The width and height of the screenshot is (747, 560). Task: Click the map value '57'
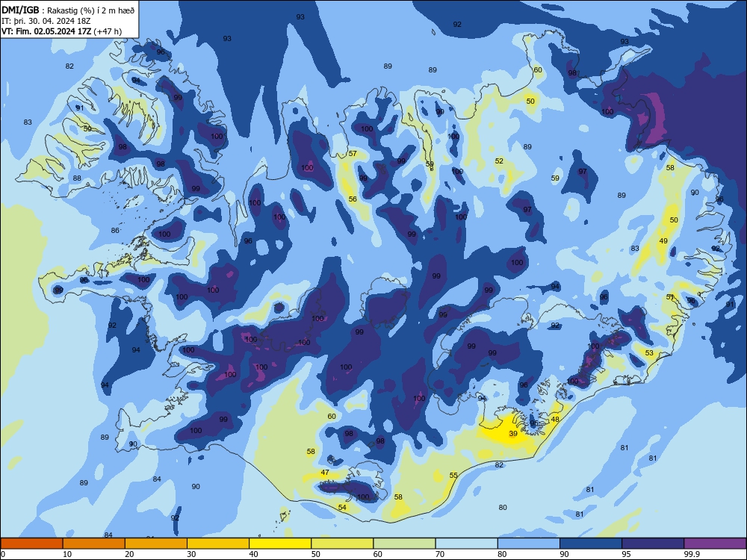(353, 153)
